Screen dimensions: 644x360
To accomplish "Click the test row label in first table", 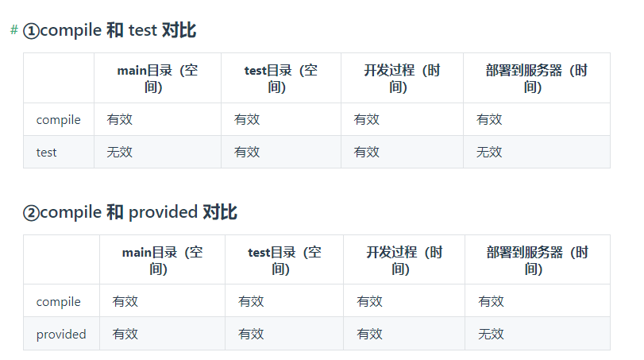I will click(x=46, y=153).
